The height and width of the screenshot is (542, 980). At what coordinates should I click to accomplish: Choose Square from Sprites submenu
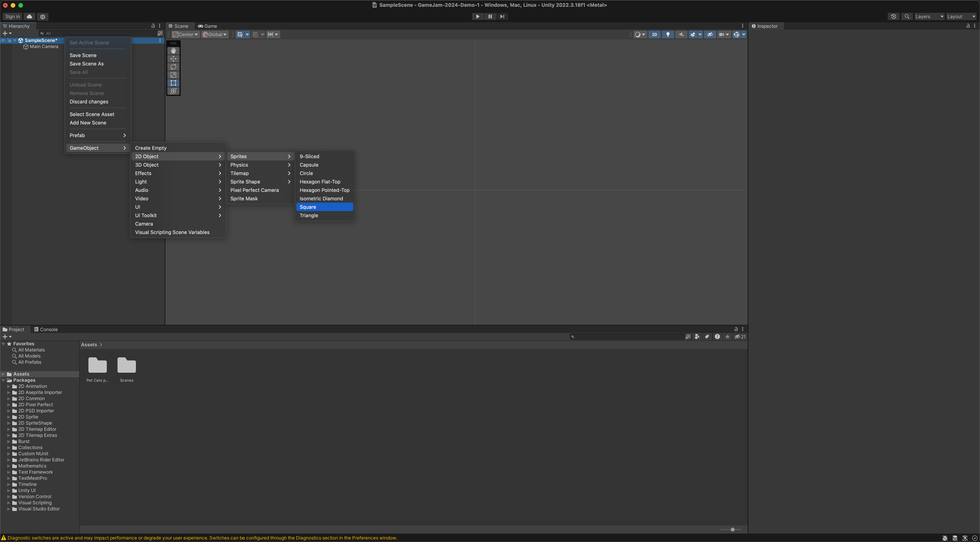point(324,207)
